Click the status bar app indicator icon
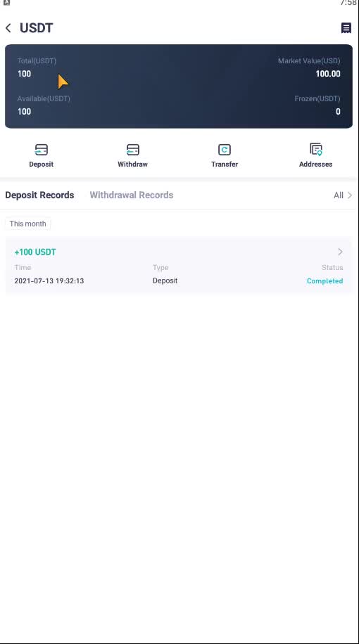The height and width of the screenshot is (644, 359). pyautogui.click(x=6, y=3)
